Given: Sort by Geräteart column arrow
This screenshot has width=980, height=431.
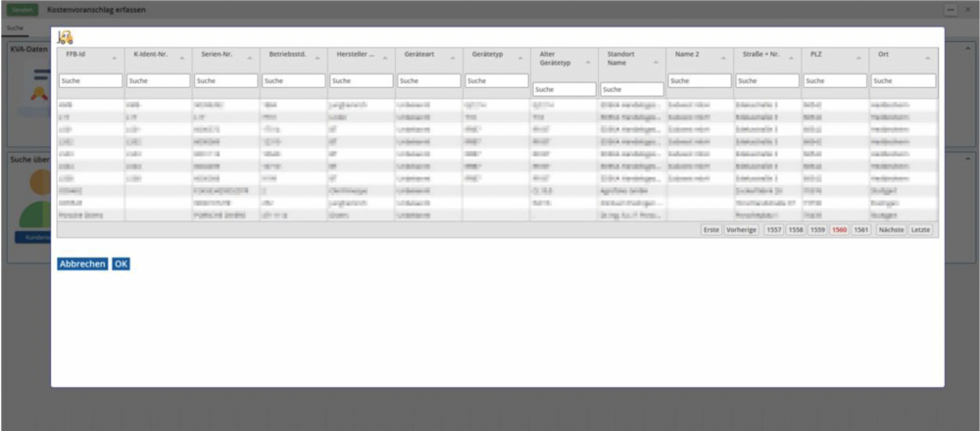Looking at the screenshot, I should pyautogui.click(x=453, y=58).
